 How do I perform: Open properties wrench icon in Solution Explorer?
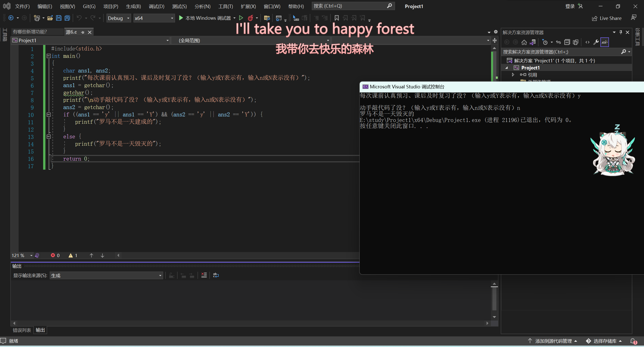pos(596,42)
